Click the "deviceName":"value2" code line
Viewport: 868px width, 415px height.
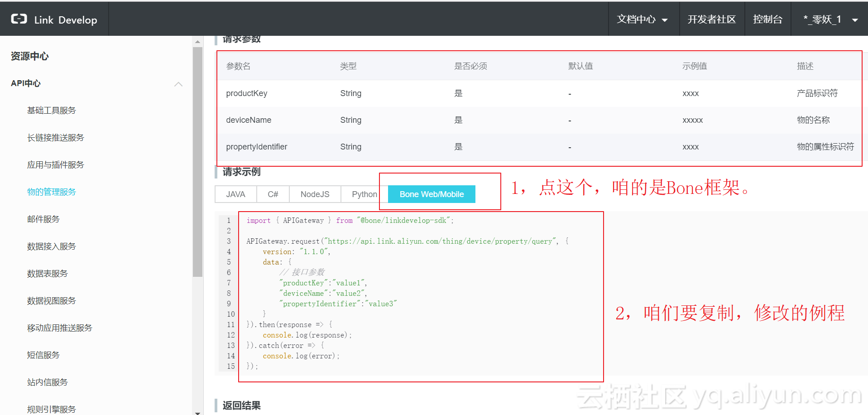tap(323, 294)
